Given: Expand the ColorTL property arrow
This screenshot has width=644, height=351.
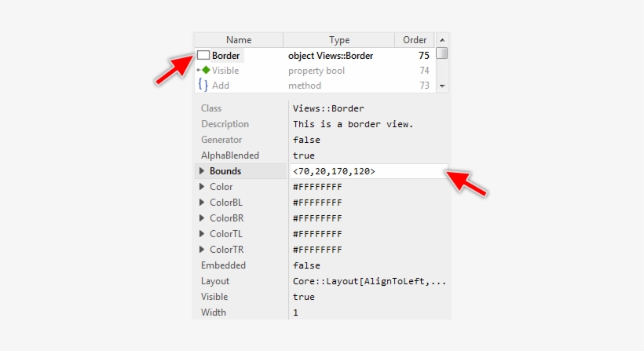Looking at the screenshot, I should tap(203, 234).
